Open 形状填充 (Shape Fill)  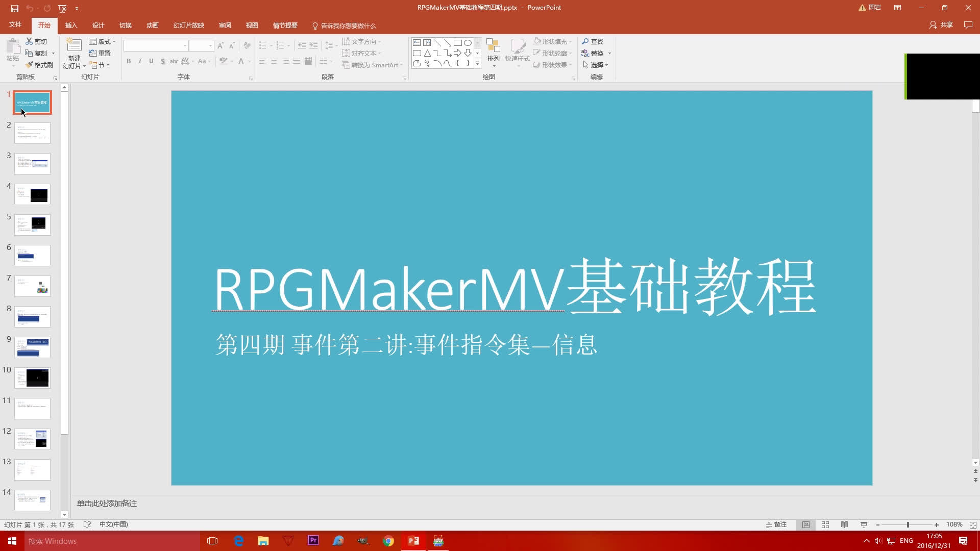(x=553, y=41)
